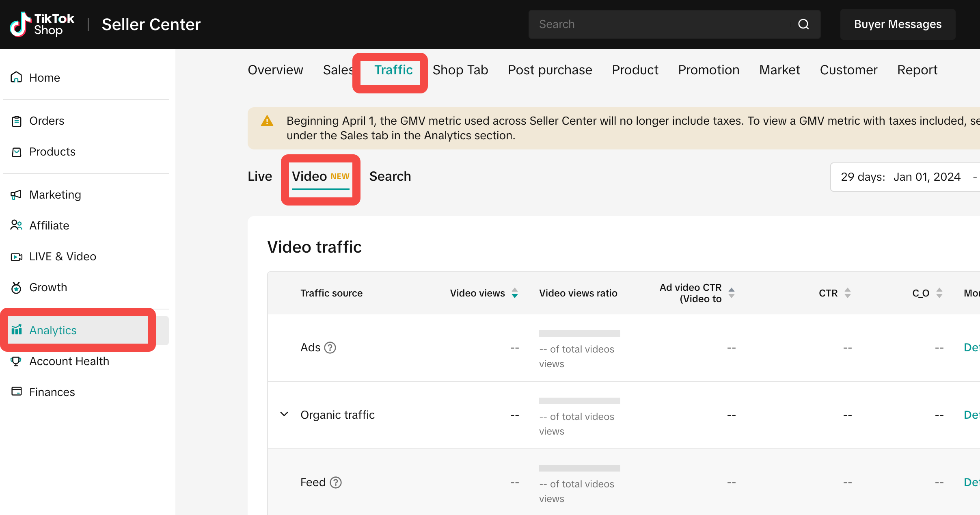980x515 pixels.
Task: Open Account Health page
Action: click(x=69, y=361)
